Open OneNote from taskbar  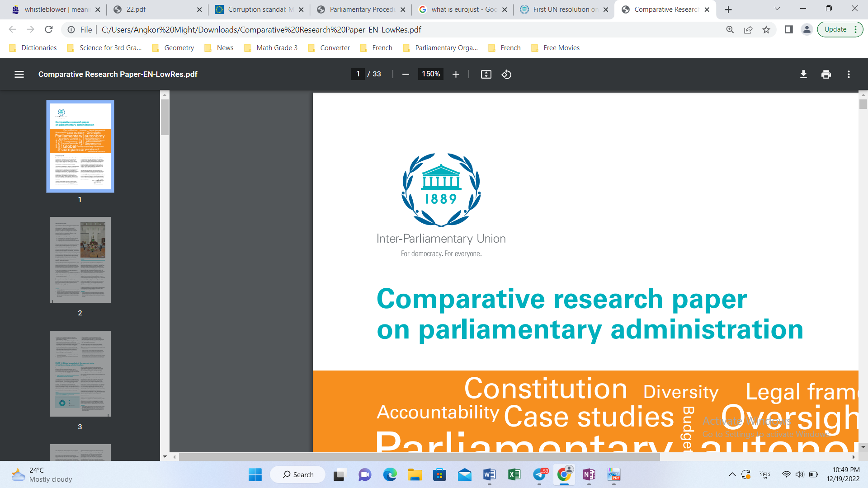click(x=589, y=474)
